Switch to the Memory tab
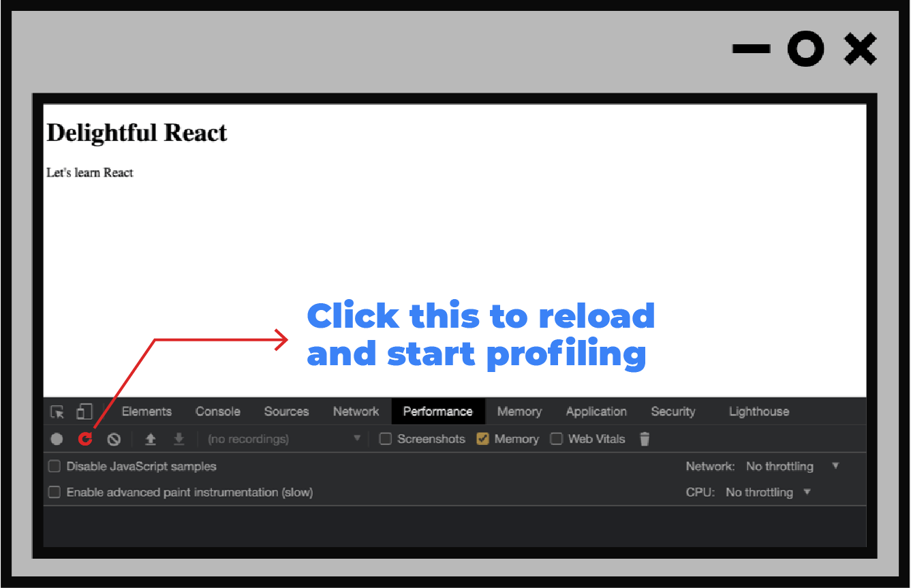This screenshot has width=911, height=588. tap(519, 412)
